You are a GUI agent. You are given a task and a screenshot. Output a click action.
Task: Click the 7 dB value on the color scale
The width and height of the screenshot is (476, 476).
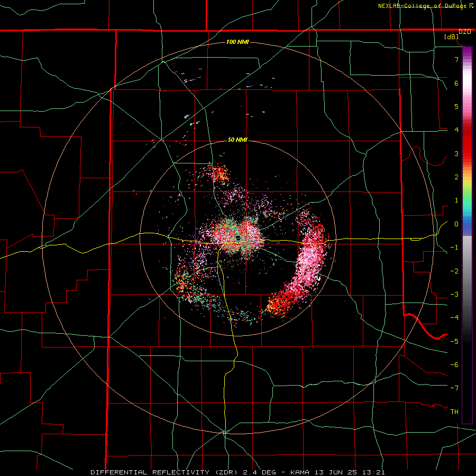click(x=456, y=59)
